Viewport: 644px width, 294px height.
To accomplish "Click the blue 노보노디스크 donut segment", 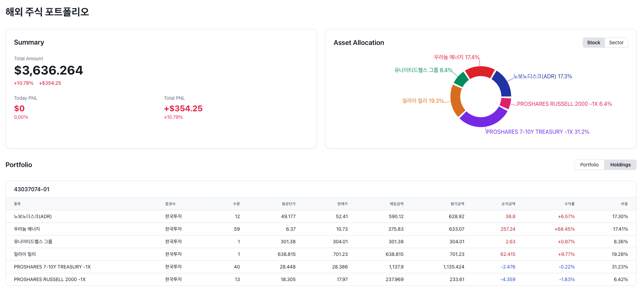I will click(503, 83).
